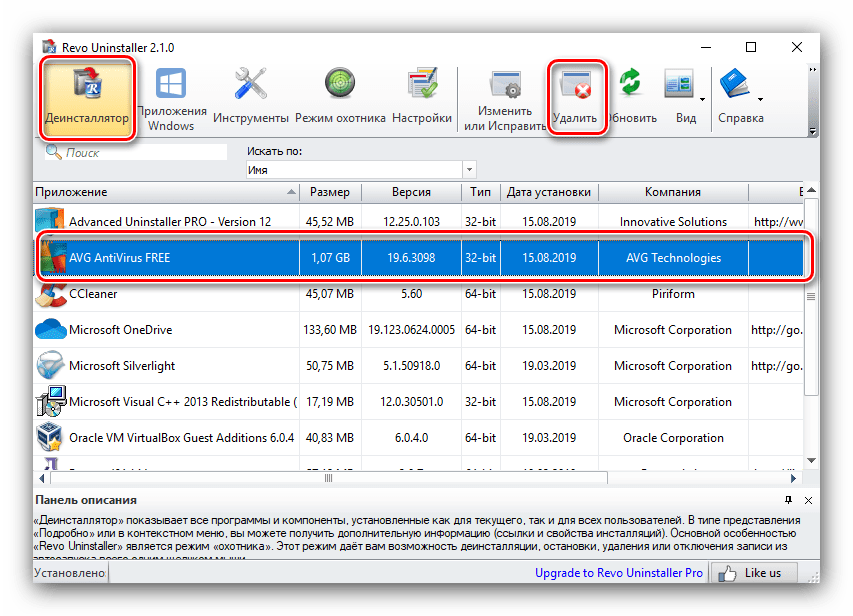Click the Refresh (Обновить) green arrows icon

(x=631, y=84)
